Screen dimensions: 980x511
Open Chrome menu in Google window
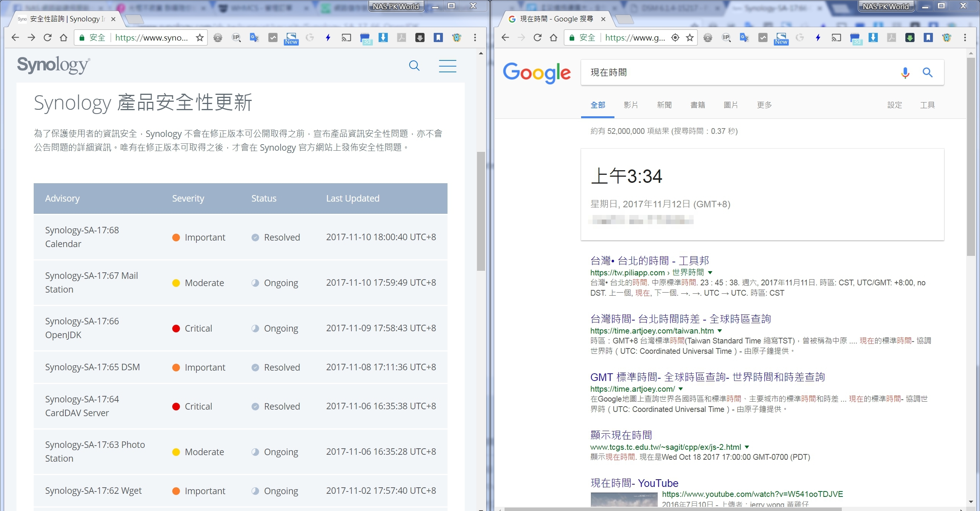965,37
